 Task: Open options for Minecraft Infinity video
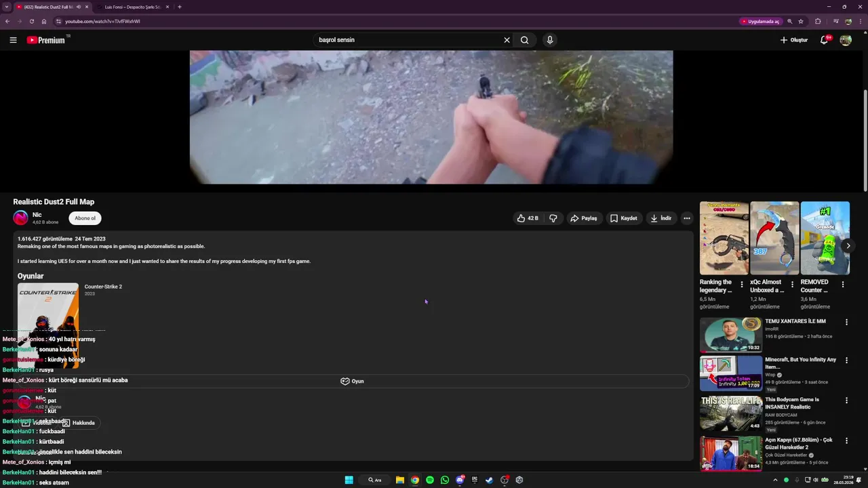846,361
